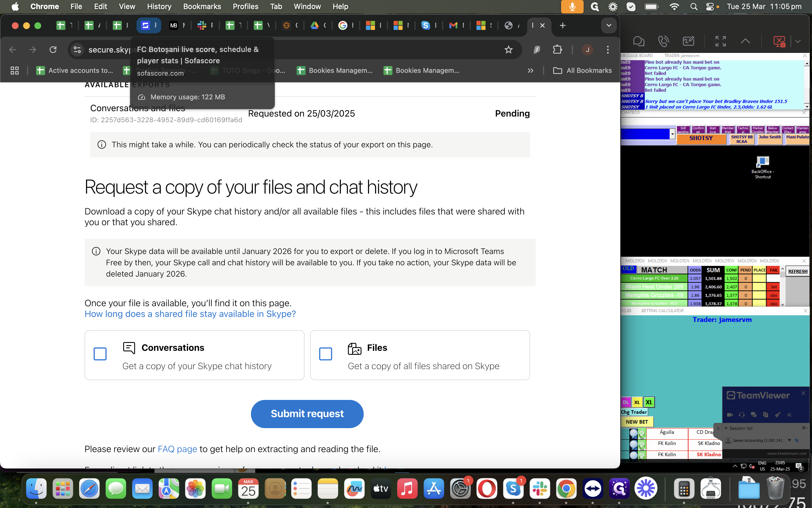The height and width of the screenshot is (508, 812).
Task: Open TeamViewer toolbar chat bubbles icon
Action: pos(639,41)
